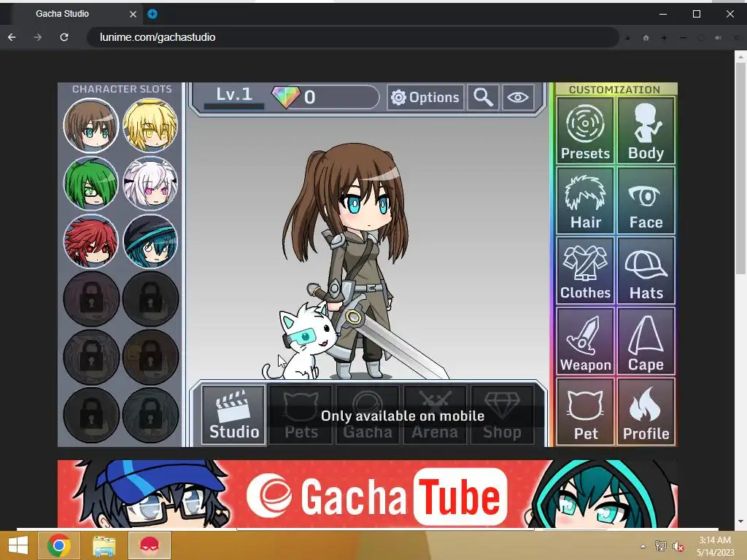This screenshot has width=747, height=560.
Task: Click the muted volume tray icon
Action: click(x=678, y=546)
